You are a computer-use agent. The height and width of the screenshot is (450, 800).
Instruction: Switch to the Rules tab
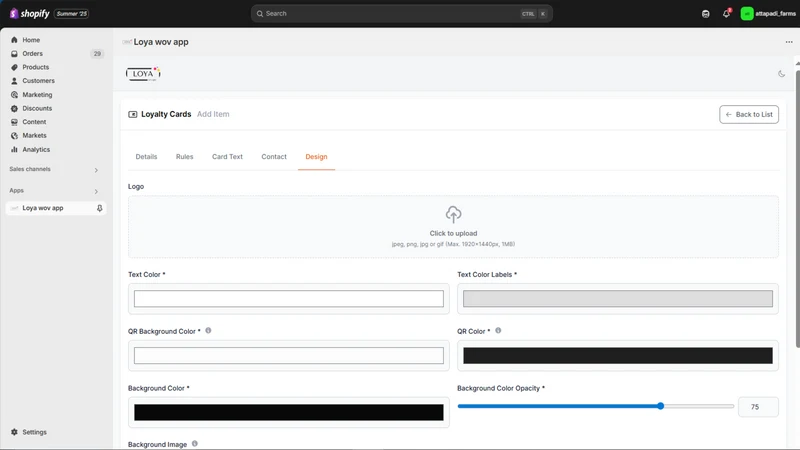point(184,157)
